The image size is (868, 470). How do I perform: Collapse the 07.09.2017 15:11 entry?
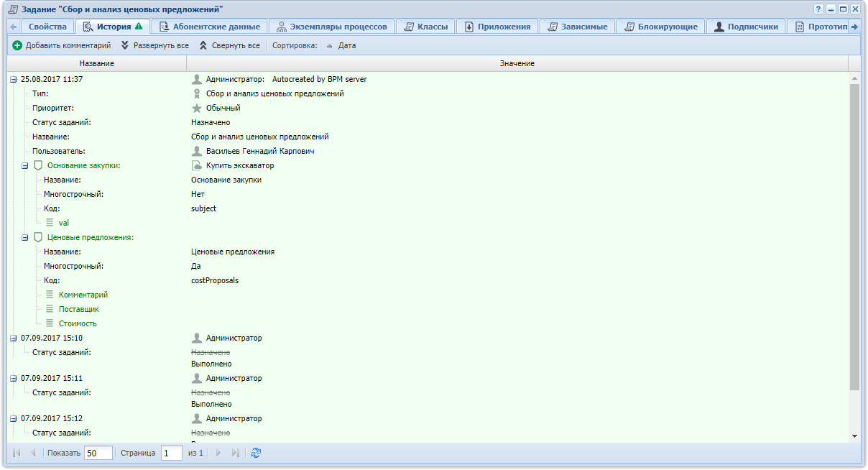tap(14, 378)
